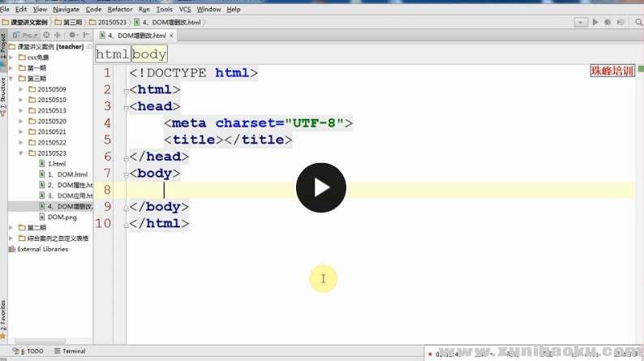This screenshot has height=361, width=644.
Task: Expand the css免费 folder
Action: pyautogui.click(x=11, y=58)
